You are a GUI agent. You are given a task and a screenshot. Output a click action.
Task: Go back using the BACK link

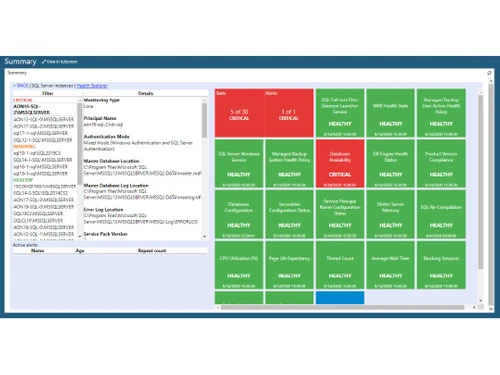click(21, 86)
